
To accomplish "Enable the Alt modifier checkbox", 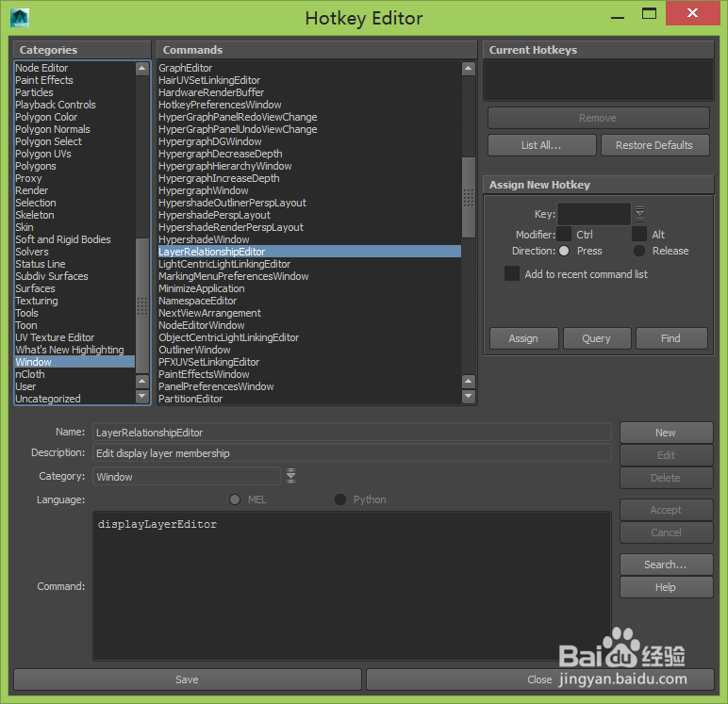I will pos(638,235).
